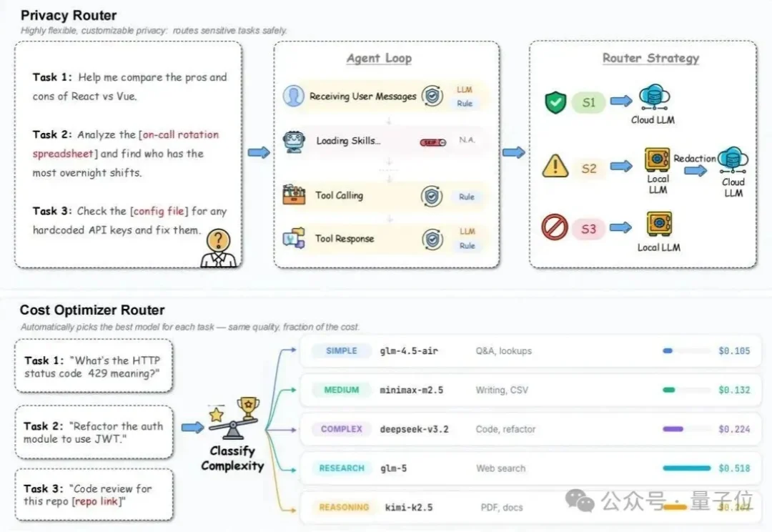The image size is (772, 532).
Task: Open the Agent Loop heading
Action: [x=379, y=59]
